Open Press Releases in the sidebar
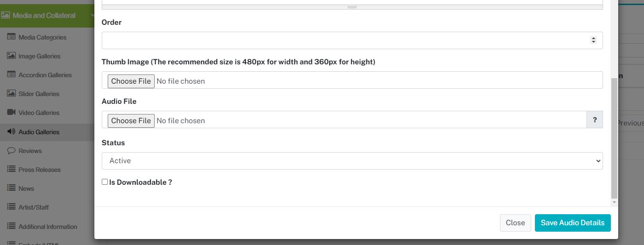The image size is (644, 245). pyautogui.click(x=40, y=170)
